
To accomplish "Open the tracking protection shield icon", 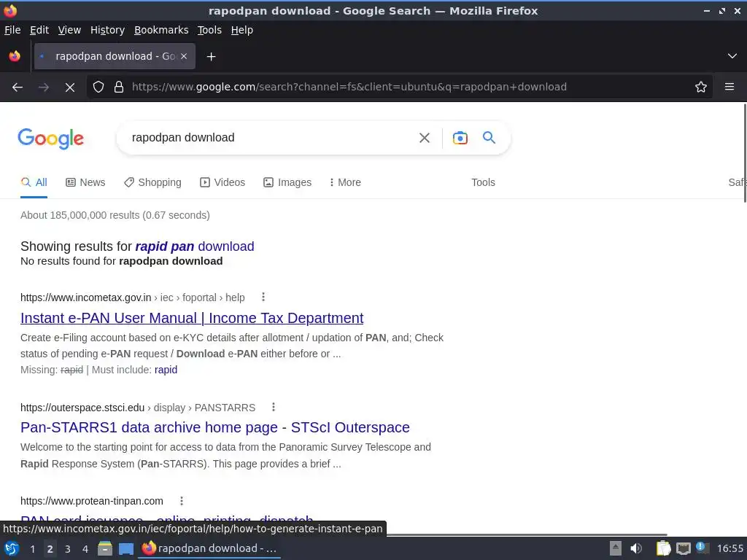I will [x=98, y=87].
